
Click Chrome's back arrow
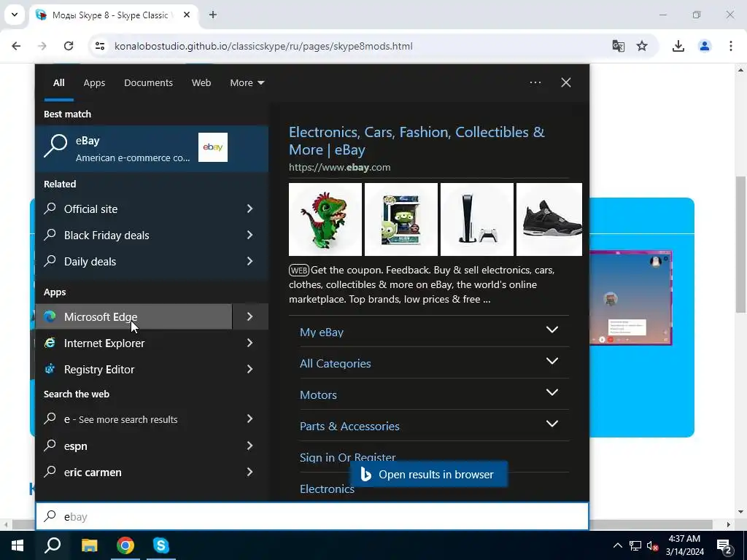click(16, 46)
